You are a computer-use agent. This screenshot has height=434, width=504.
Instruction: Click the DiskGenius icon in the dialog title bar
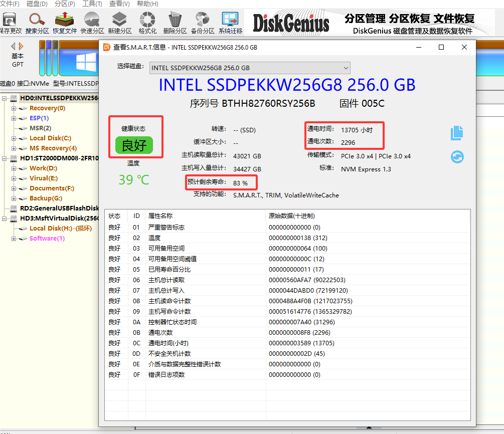coord(106,48)
